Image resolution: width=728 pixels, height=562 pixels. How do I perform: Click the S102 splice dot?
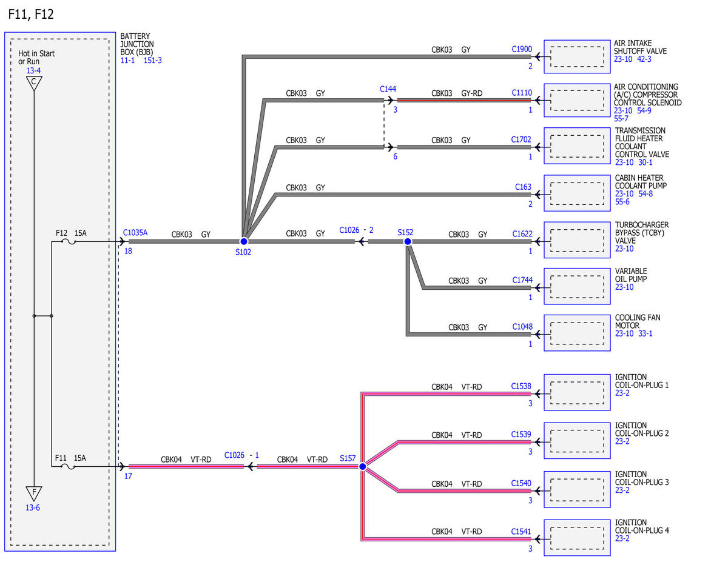[243, 241]
